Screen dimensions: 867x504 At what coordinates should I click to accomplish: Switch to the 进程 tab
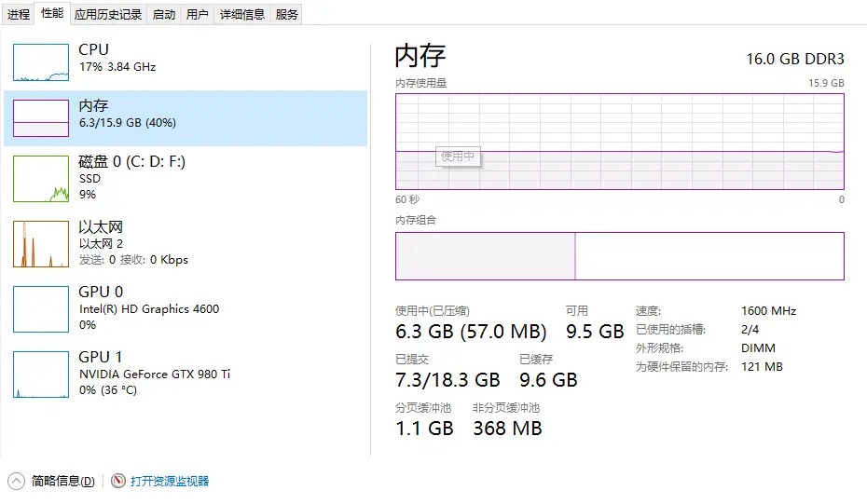[x=19, y=14]
